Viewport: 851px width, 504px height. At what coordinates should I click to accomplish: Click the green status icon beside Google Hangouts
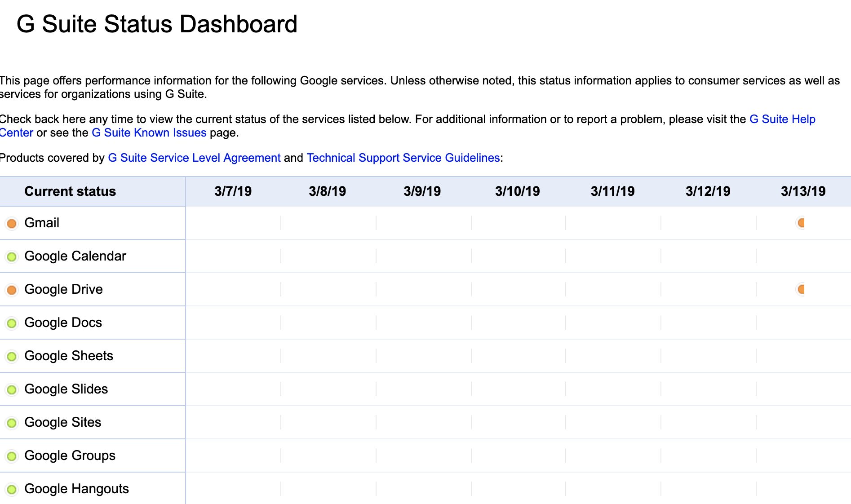point(12,489)
